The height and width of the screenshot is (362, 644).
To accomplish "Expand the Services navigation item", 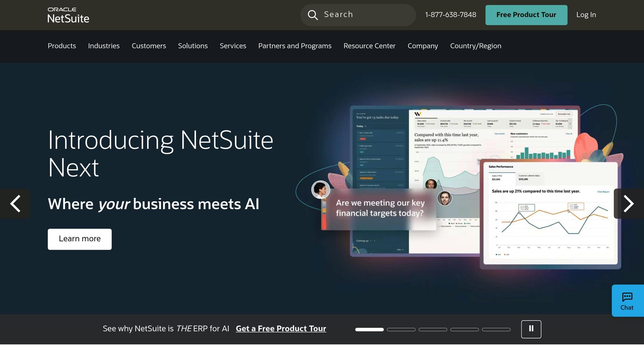I will point(233,46).
